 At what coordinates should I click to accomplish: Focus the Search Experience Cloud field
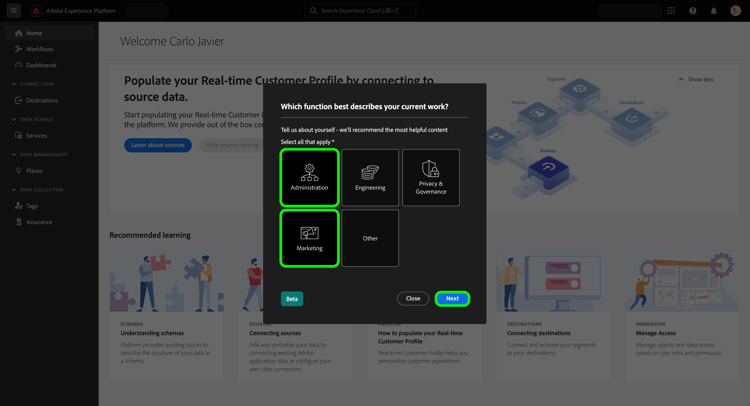tap(360, 11)
